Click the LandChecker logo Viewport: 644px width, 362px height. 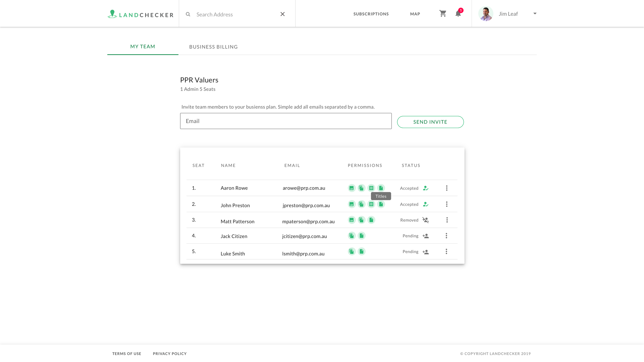[x=140, y=14]
